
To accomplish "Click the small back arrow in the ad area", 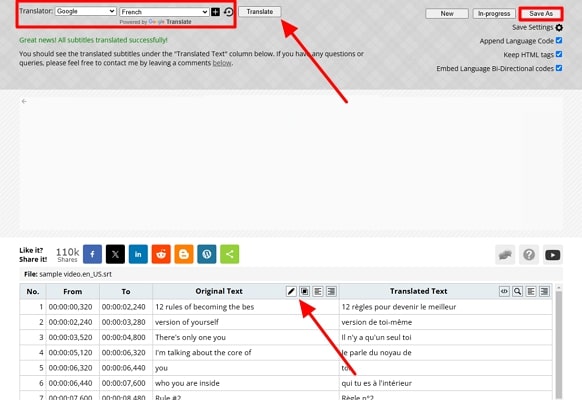I will pyautogui.click(x=24, y=101).
